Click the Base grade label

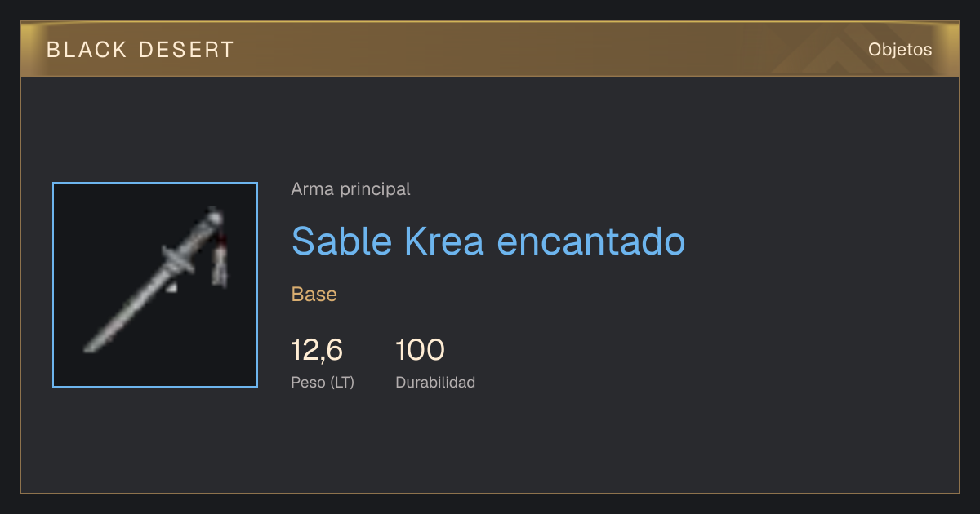pyautogui.click(x=314, y=295)
